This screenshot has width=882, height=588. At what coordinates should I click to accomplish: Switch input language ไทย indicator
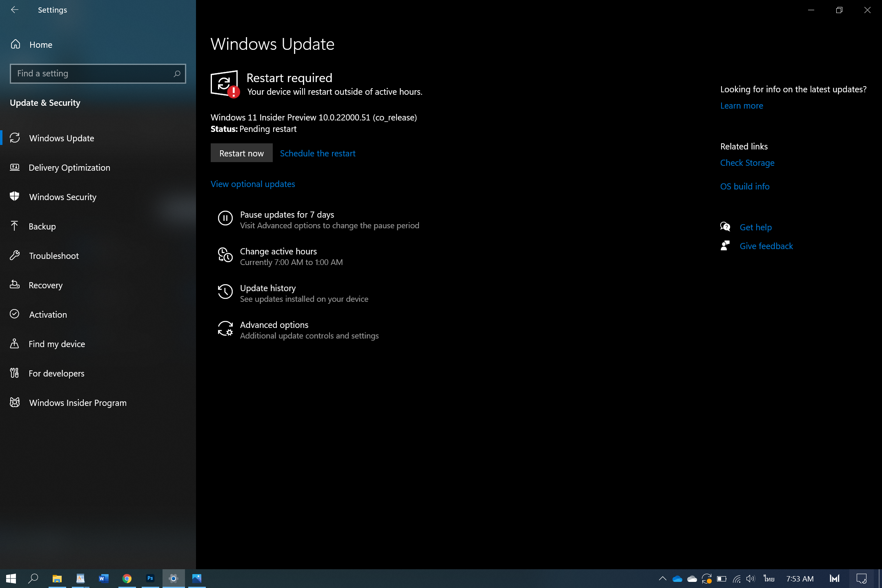(x=769, y=579)
